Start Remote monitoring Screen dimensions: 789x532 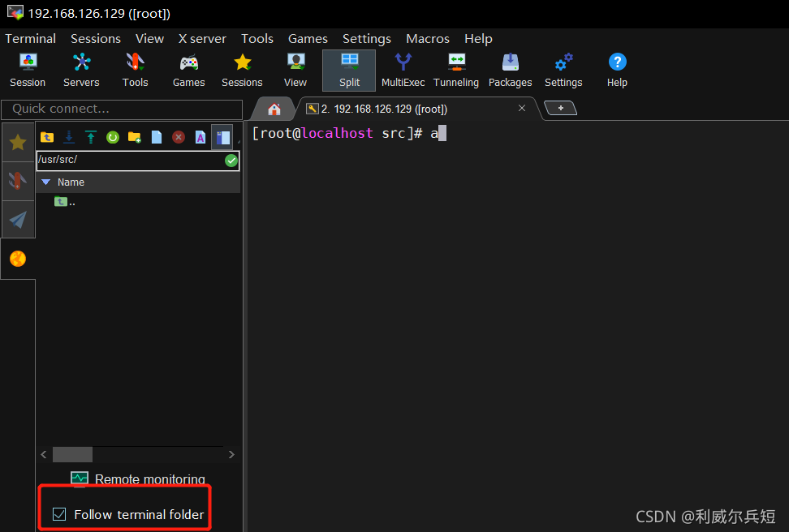tap(138, 479)
